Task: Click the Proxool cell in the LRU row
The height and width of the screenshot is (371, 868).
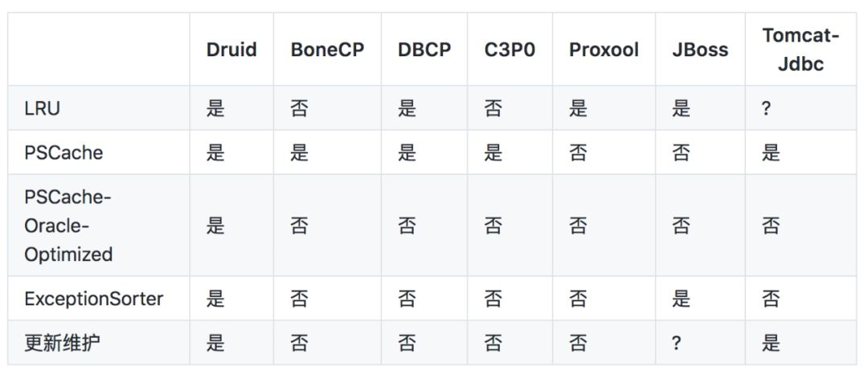Action: [x=578, y=108]
